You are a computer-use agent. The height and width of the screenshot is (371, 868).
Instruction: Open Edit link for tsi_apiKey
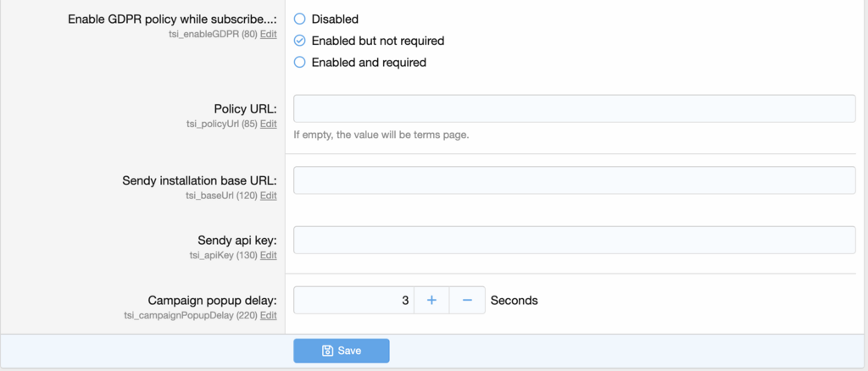(x=268, y=255)
